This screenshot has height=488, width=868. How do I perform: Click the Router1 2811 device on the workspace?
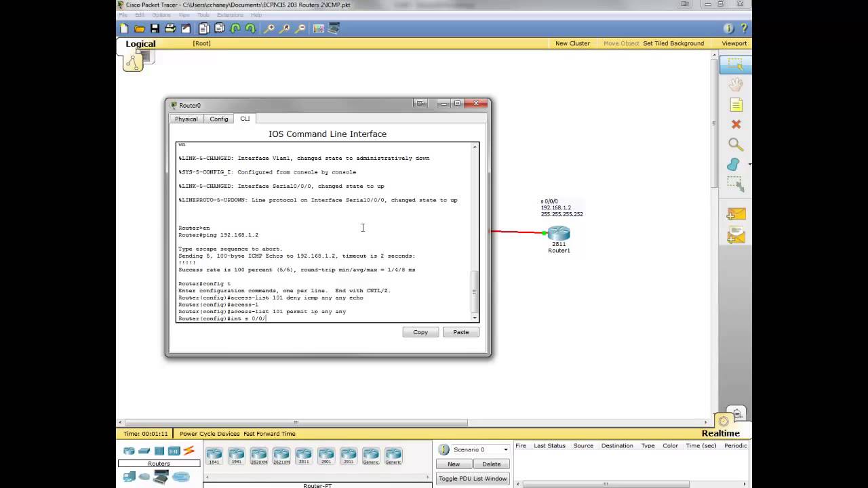pyautogui.click(x=559, y=235)
